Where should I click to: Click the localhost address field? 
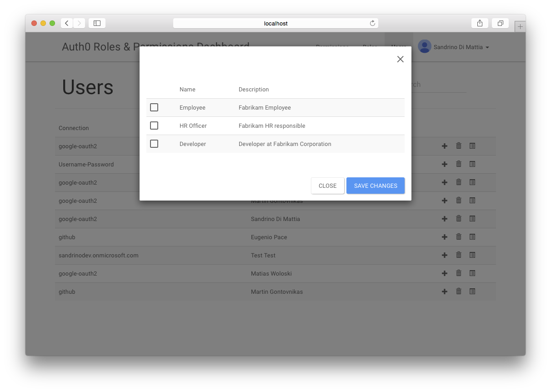point(275,23)
